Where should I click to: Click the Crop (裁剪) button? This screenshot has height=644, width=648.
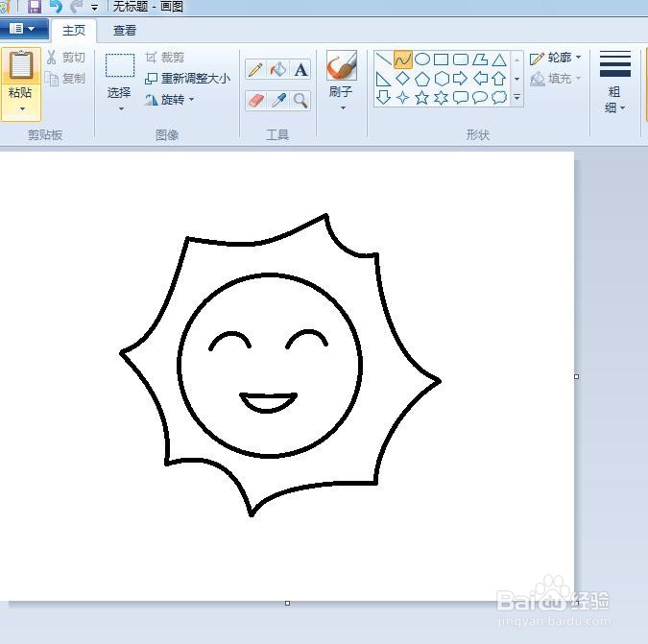click(165, 58)
